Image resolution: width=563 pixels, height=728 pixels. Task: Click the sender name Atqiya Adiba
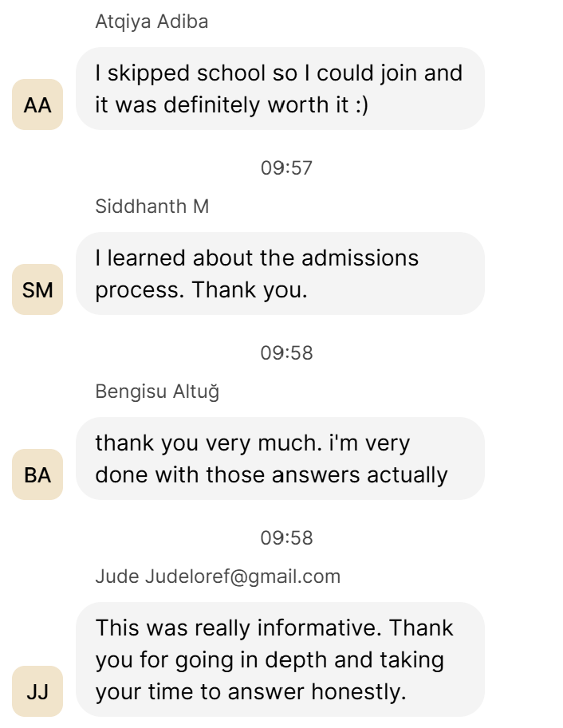click(152, 22)
